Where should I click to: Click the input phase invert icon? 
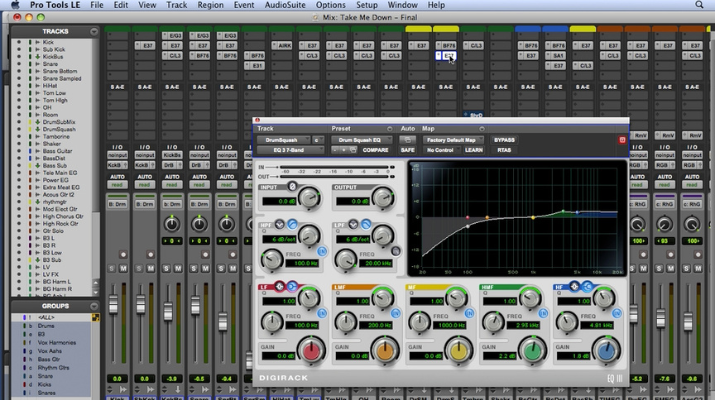(x=292, y=187)
